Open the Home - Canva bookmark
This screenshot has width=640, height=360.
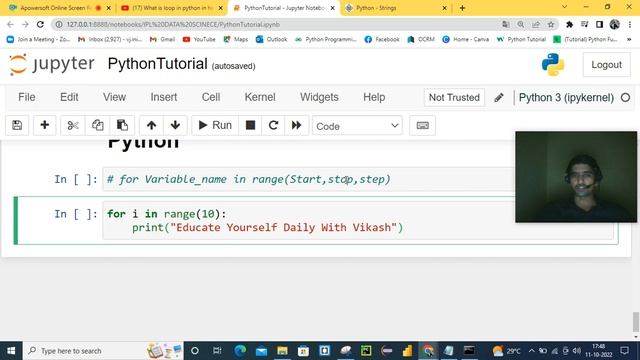[466, 39]
